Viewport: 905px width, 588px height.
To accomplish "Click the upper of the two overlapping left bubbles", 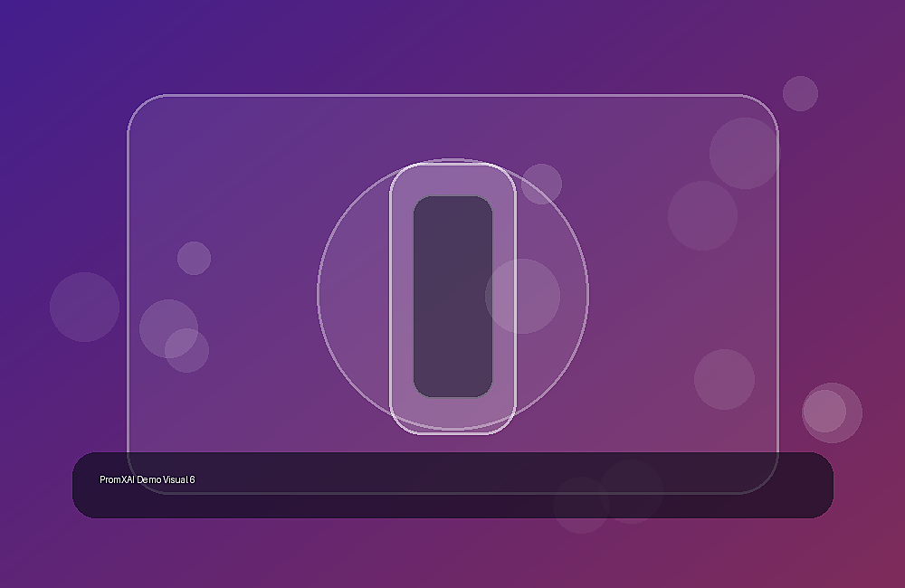I will point(168,328).
